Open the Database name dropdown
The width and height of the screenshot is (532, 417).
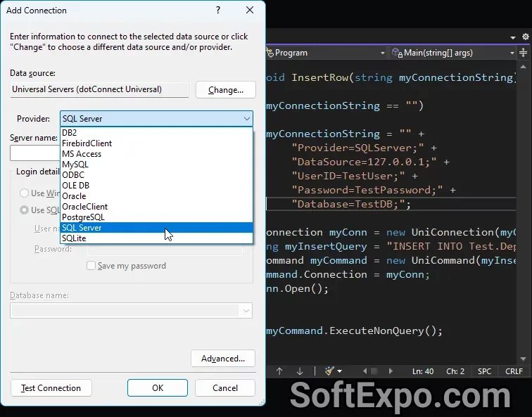(246, 311)
